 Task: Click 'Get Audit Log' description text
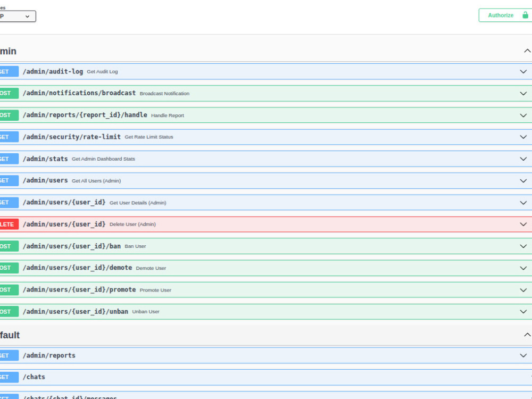103,72
